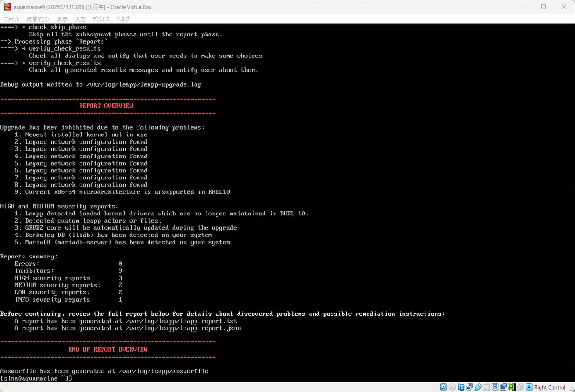Click the audio status icon in status bar
The height and width of the screenshot is (392, 575).
pos(461,387)
